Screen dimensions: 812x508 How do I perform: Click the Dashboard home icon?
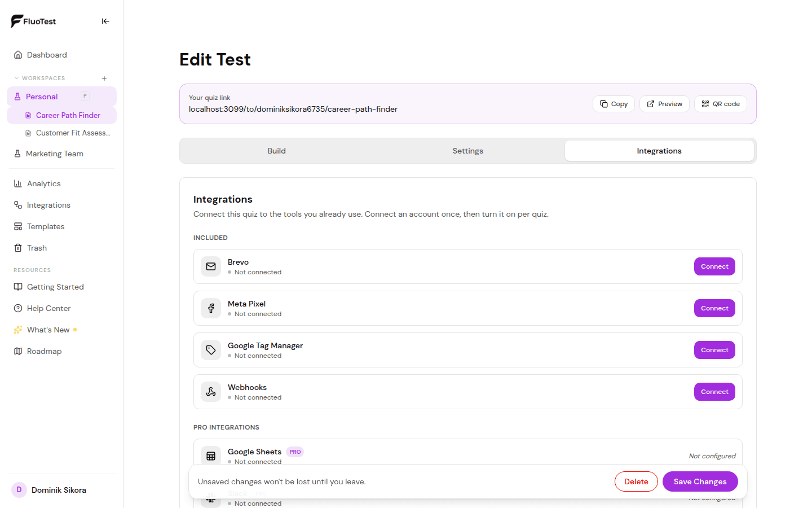(x=18, y=55)
